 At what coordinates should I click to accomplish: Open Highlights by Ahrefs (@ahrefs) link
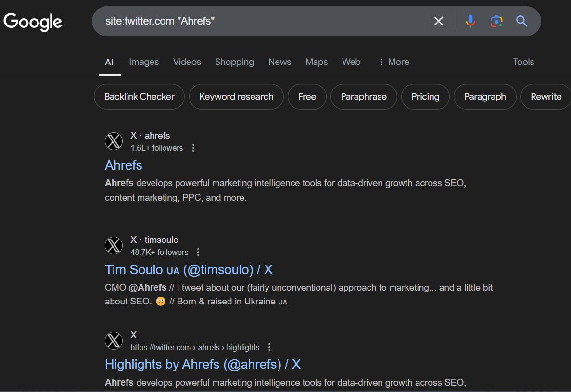tap(203, 364)
